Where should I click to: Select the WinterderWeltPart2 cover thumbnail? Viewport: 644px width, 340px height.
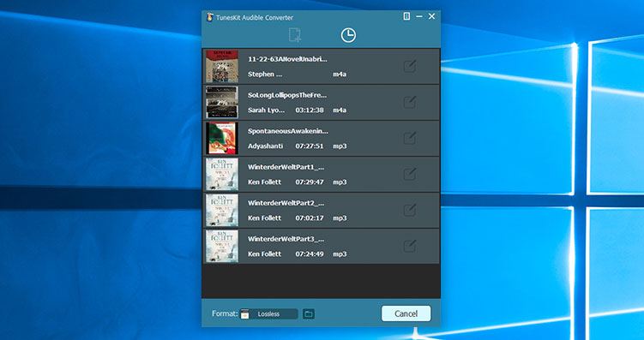[x=222, y=211]
